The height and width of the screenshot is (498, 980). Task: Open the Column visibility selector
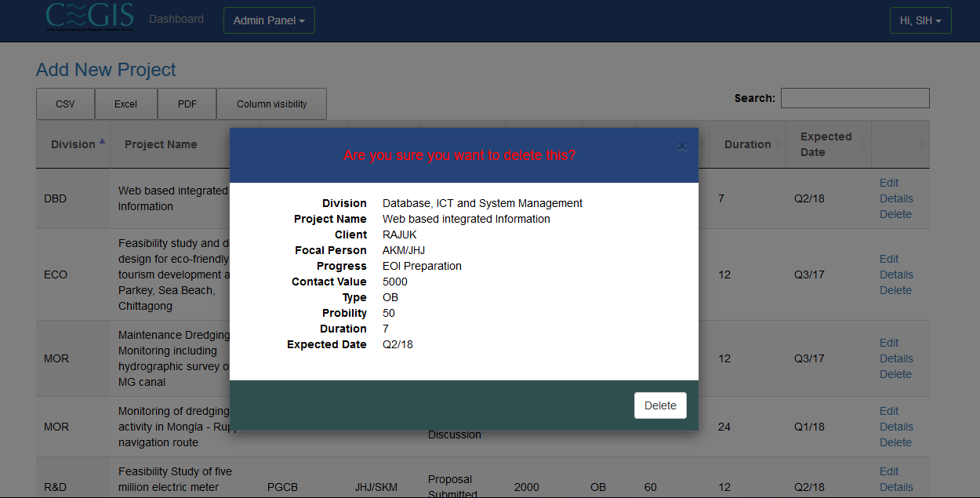(271, 103)
